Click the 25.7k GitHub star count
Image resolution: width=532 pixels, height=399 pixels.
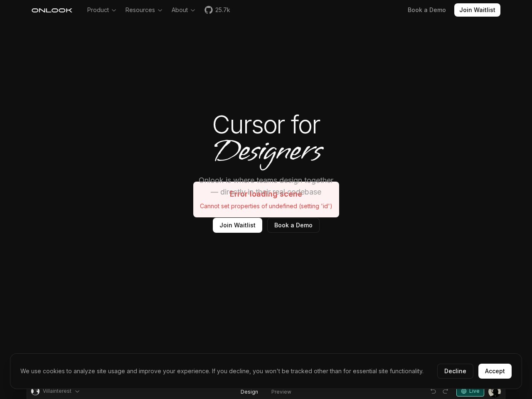(x=223, y=10)
